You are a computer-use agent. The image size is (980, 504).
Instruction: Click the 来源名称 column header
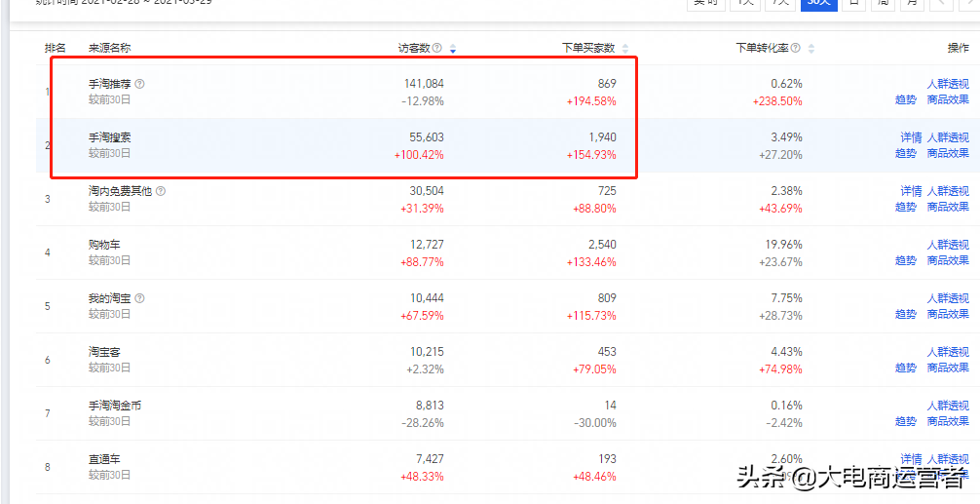tap(109, 48)
